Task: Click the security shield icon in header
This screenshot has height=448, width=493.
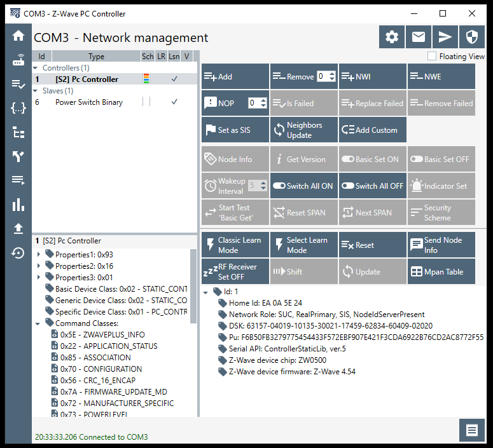Action: pos(471,37)
